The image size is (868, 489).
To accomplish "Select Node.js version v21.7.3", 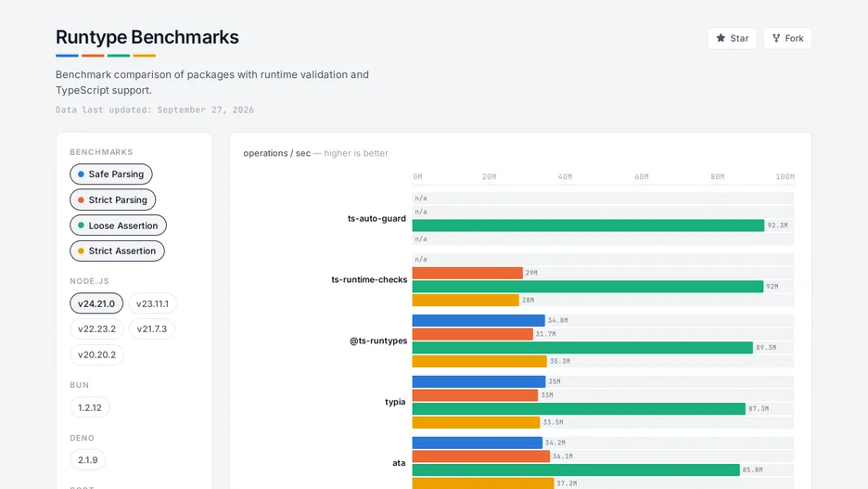I will tap(152, 329).
